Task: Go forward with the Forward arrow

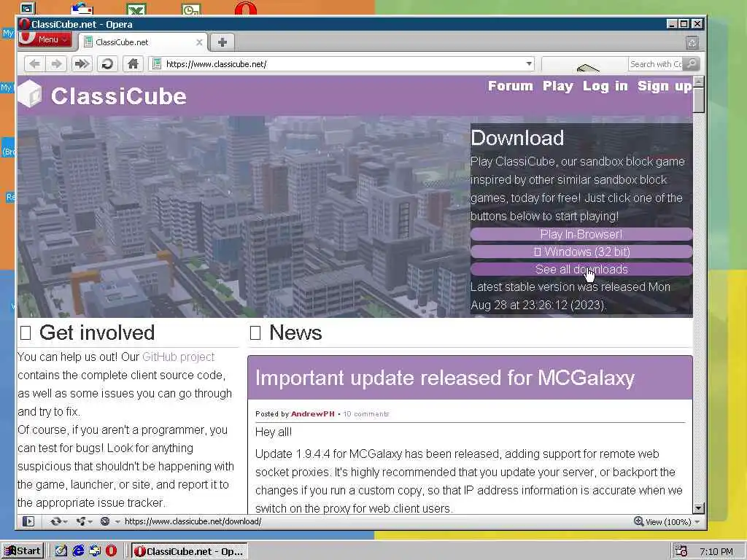Action: (56, 64)
